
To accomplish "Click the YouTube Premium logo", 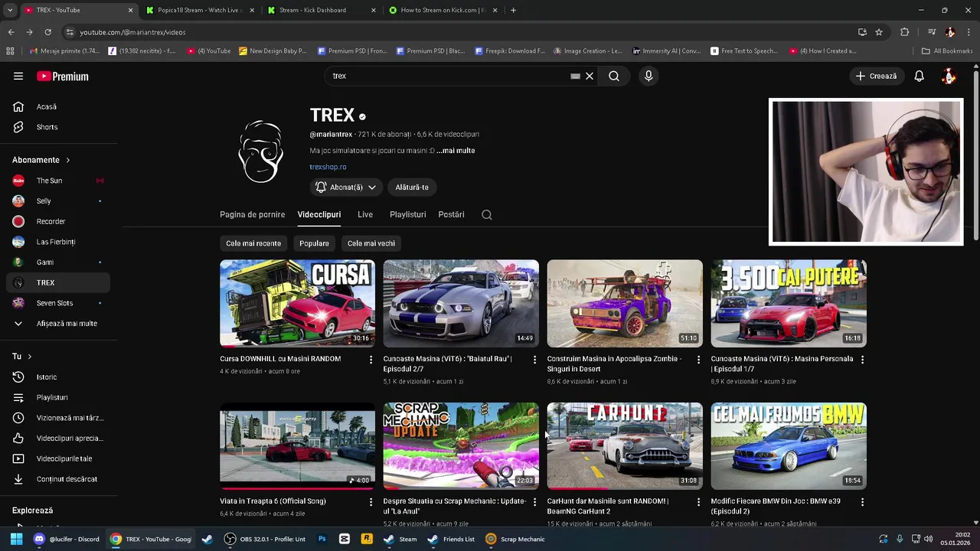I will 63,76.
